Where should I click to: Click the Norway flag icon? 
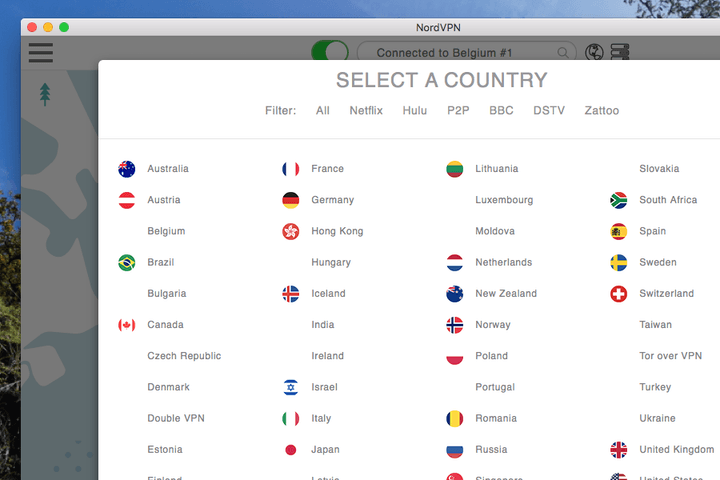(x=455, y=325)
